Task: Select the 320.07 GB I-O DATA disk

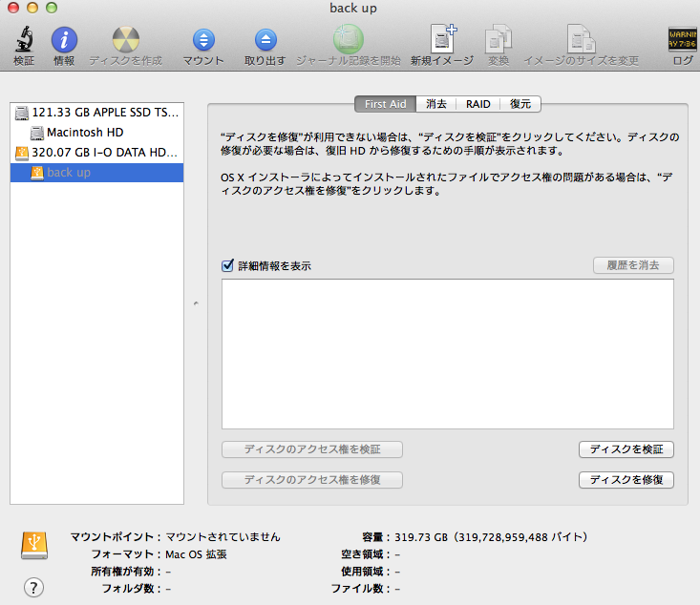Action: click(x=96, y=153)
